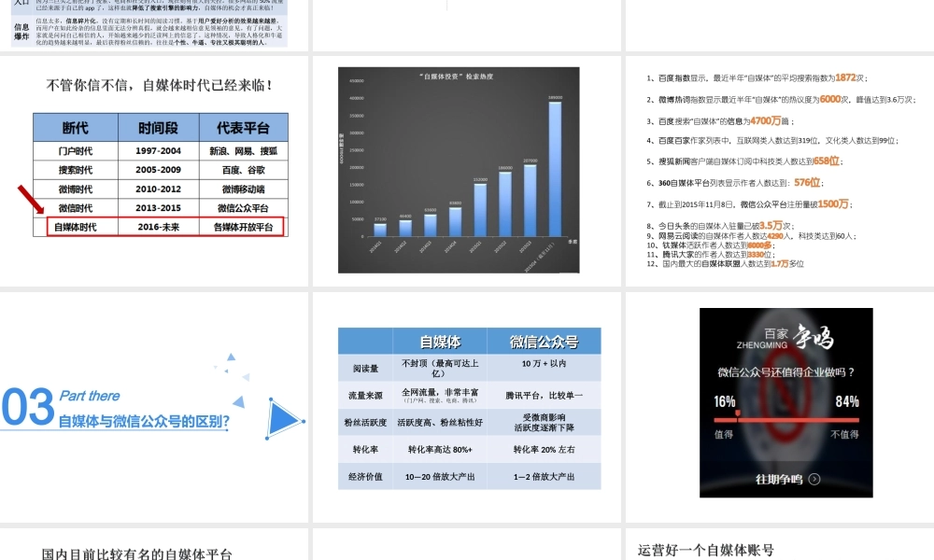
Task: Click the 往期争鸣 button text
Action: pyautogui.click(x=779, y=479)
